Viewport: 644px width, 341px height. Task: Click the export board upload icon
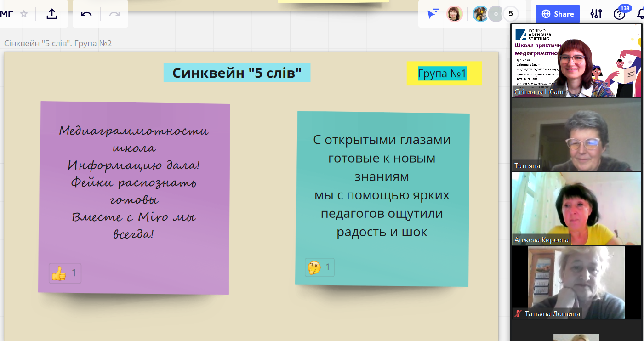click(52, 14)
